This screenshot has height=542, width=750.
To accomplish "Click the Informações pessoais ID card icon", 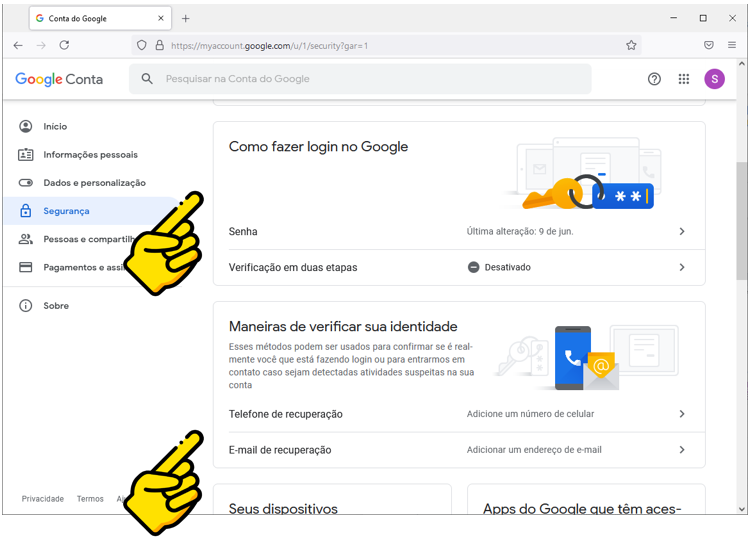I will (25, 155).
